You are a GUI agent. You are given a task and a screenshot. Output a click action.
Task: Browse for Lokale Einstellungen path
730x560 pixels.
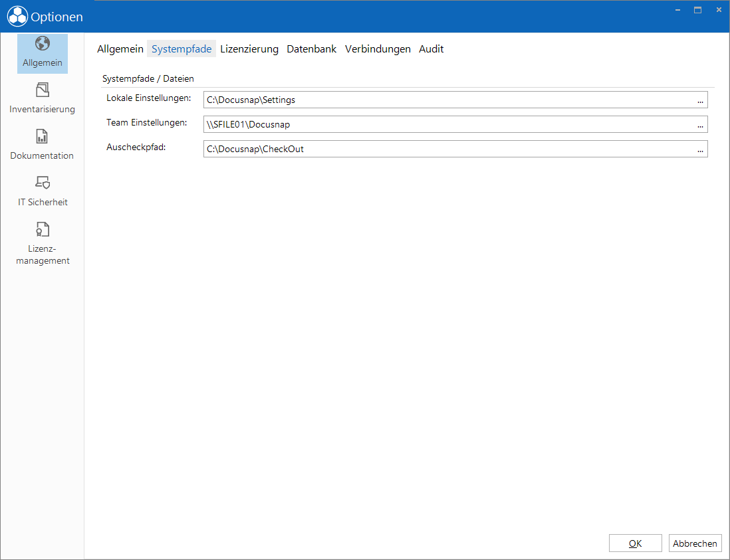pos(700,100)
